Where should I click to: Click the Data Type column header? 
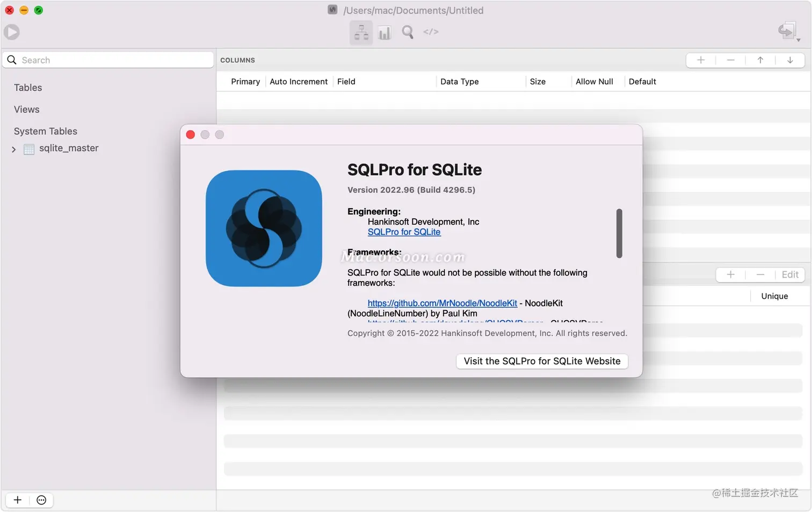point(460,82)
